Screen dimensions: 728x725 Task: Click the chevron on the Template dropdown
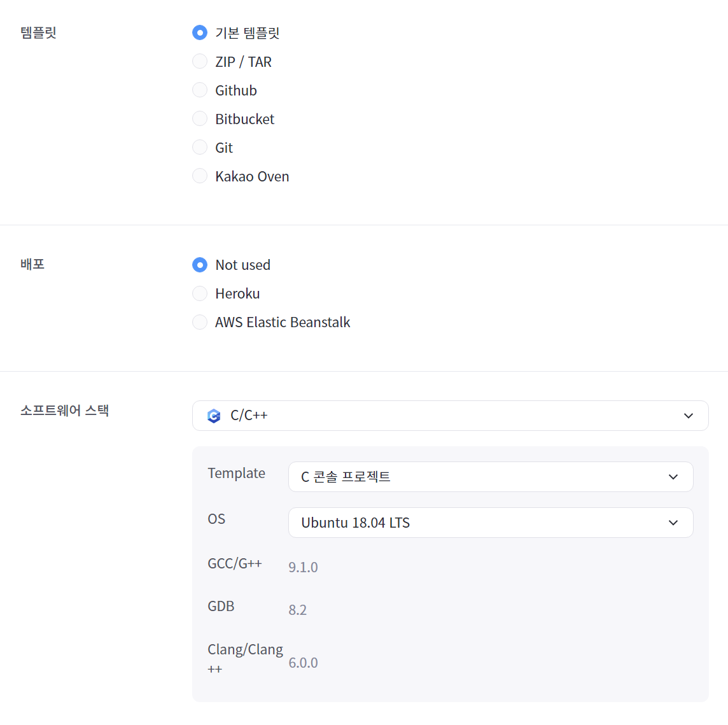click(673, 477)
